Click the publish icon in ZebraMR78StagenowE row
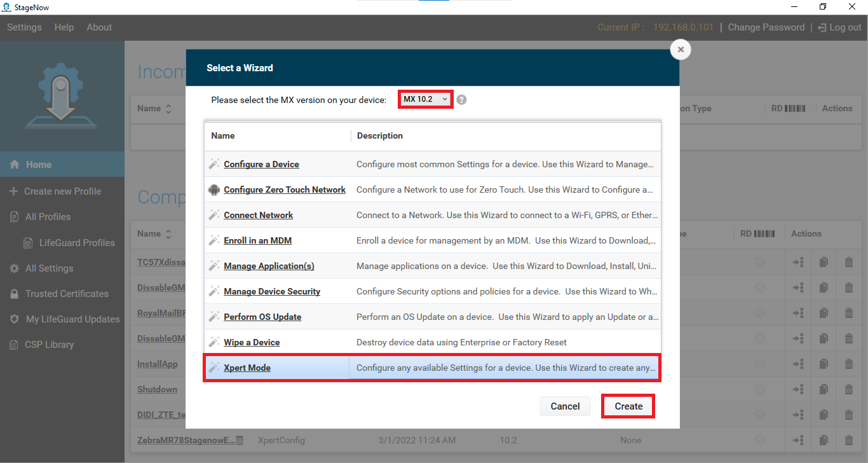 (x=798, y=440)
